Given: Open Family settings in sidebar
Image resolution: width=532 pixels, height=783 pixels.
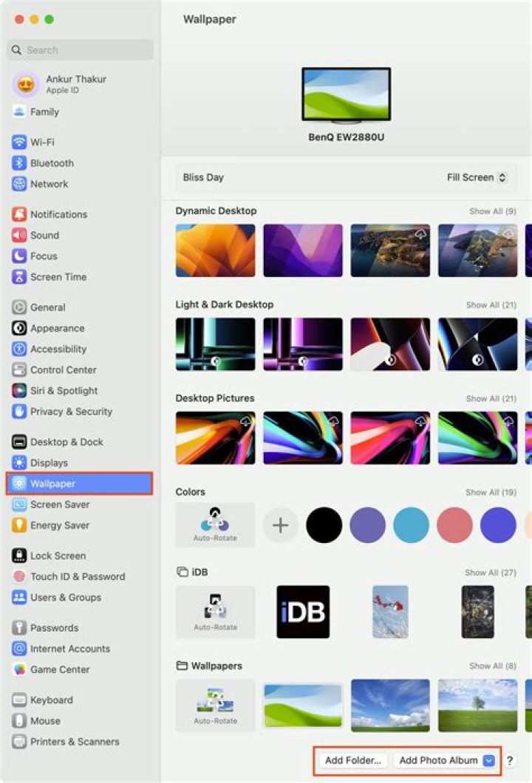Looking at the screenshot, I should click(x=80, y=112).
